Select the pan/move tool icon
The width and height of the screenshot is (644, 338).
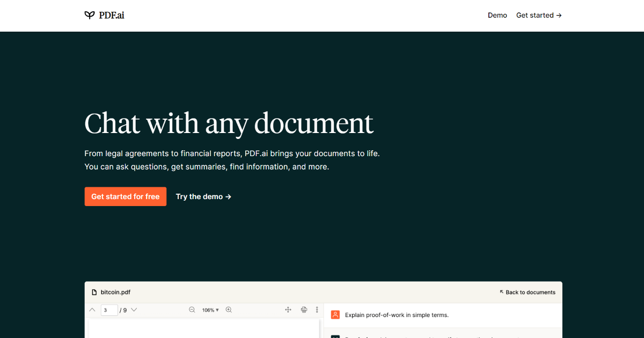(x=288, y=310)
